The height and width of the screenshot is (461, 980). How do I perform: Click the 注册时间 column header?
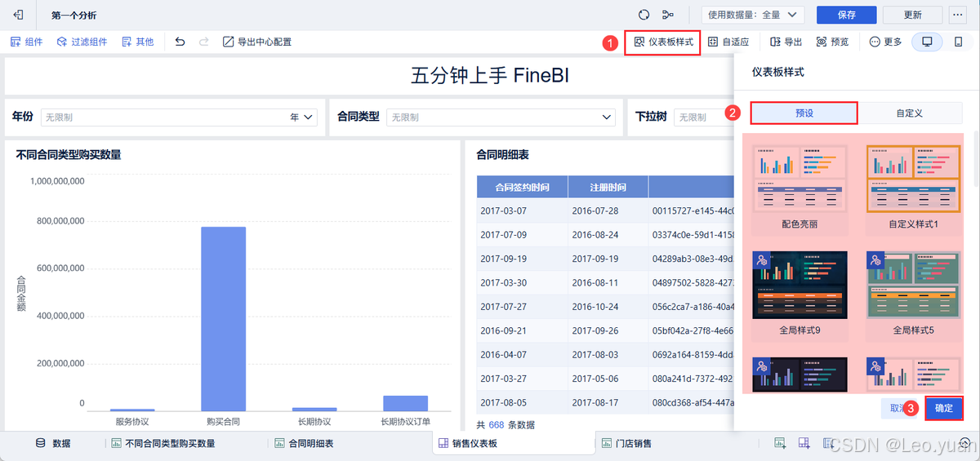tap(608, 188)
